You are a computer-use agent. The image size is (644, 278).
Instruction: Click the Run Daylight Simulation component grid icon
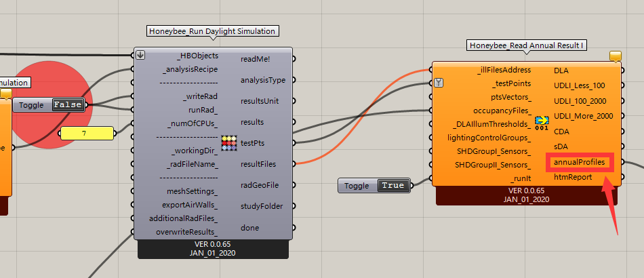coord(229,143)
